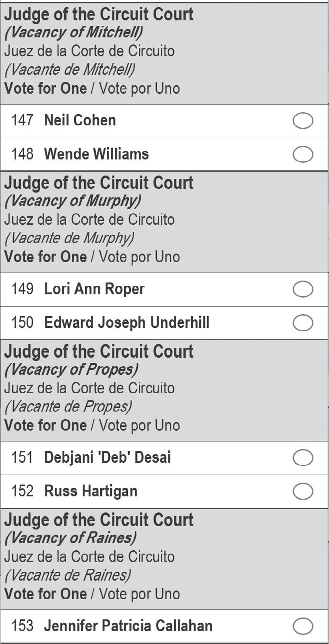
Task: Click the bold "Vacancy of Raines" heading
Action: 70,538
